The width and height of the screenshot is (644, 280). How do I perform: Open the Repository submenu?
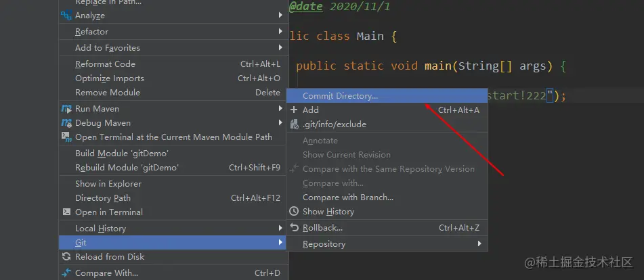(387, 244)
